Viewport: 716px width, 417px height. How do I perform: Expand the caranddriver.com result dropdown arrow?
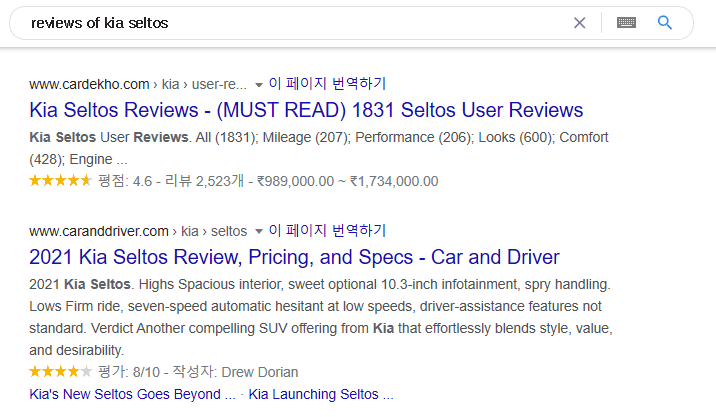pyautogui.click(x=259, y=232)
